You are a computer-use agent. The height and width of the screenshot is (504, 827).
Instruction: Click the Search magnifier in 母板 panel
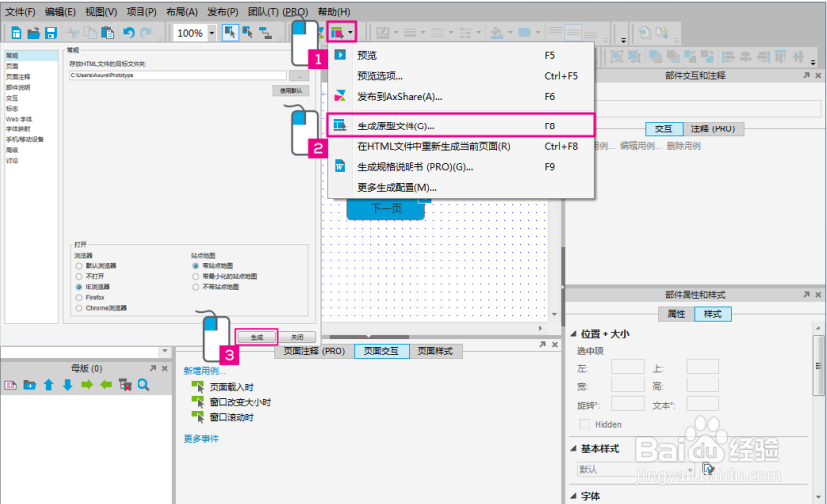coord(143,385)
